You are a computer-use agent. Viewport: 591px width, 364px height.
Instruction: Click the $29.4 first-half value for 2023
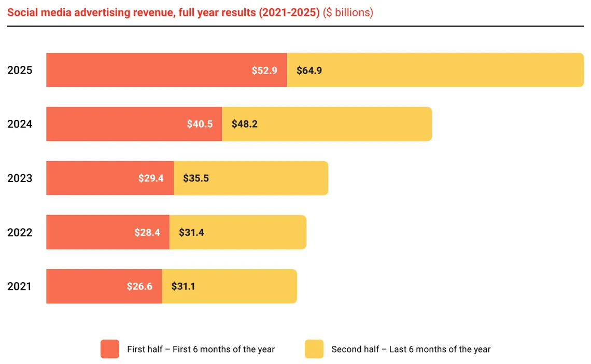pyautogui.click(x=151, y=178)
